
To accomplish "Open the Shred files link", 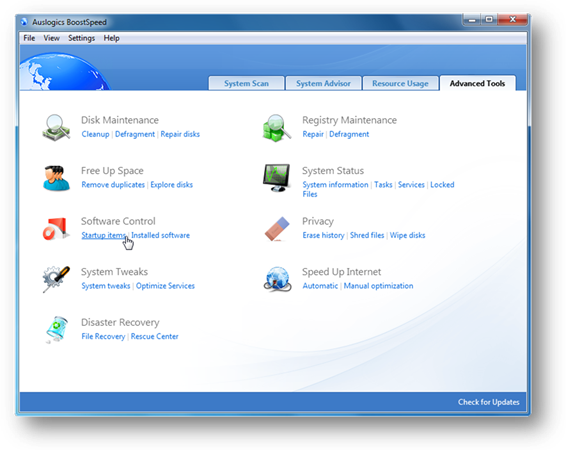I will (x=367, y=235).
